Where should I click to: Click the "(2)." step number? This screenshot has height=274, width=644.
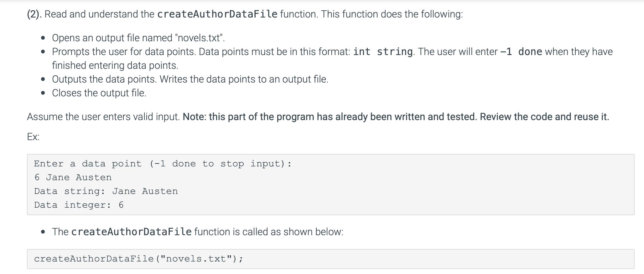tap(34, 14)
